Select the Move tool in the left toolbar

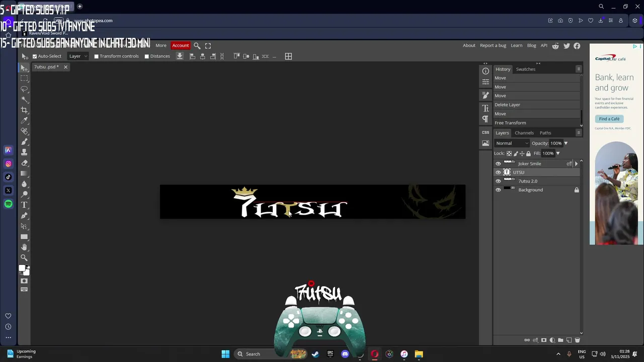[24, 68]
